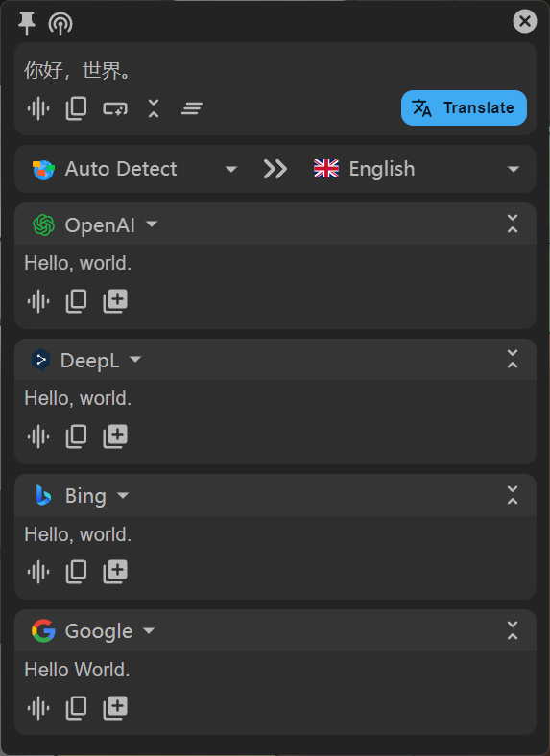Click the keyboard-style icon in the source toolbar

pyautogui.click(x=115, y=108)
